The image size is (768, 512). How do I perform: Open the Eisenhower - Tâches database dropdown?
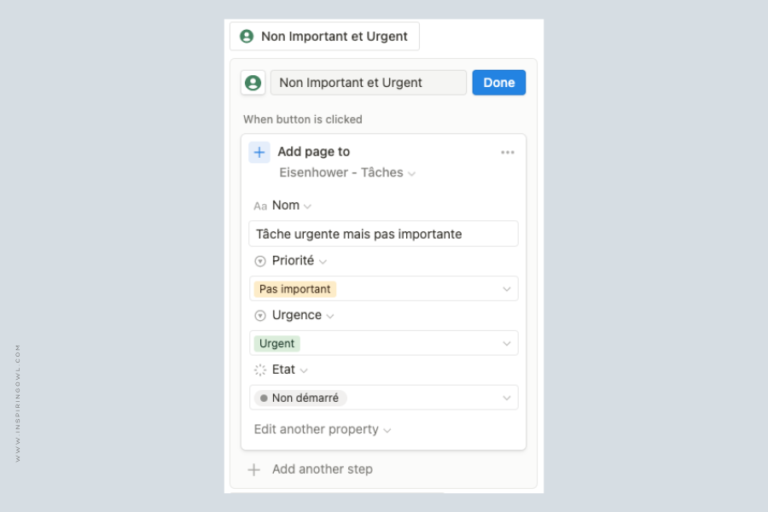pyautogui.click(x=347, y=173)
